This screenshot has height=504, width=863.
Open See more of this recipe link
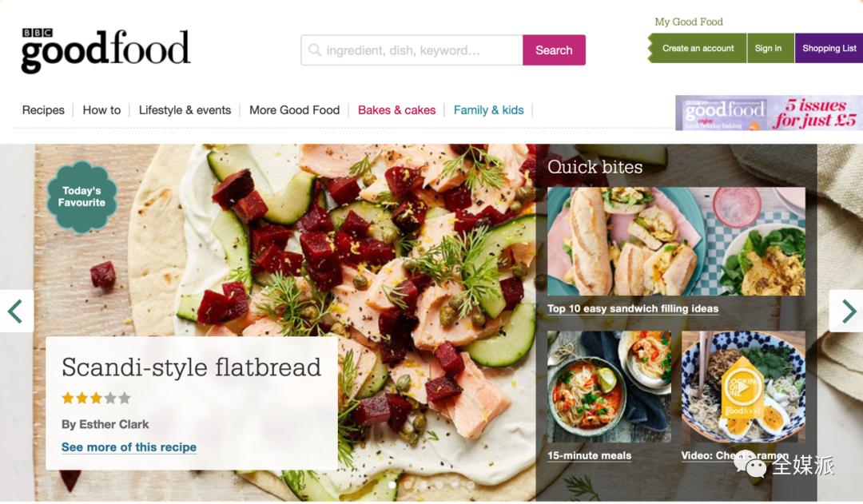click(129, 447)
